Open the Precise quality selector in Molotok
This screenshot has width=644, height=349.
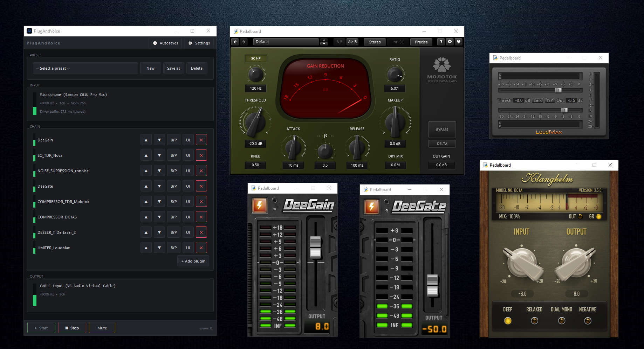[421, 42]
